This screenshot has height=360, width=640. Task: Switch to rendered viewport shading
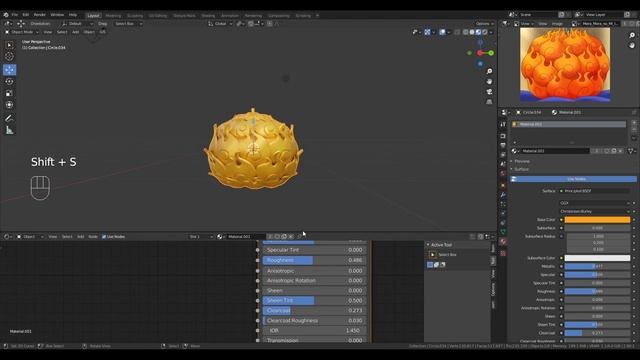click(485, 32)
